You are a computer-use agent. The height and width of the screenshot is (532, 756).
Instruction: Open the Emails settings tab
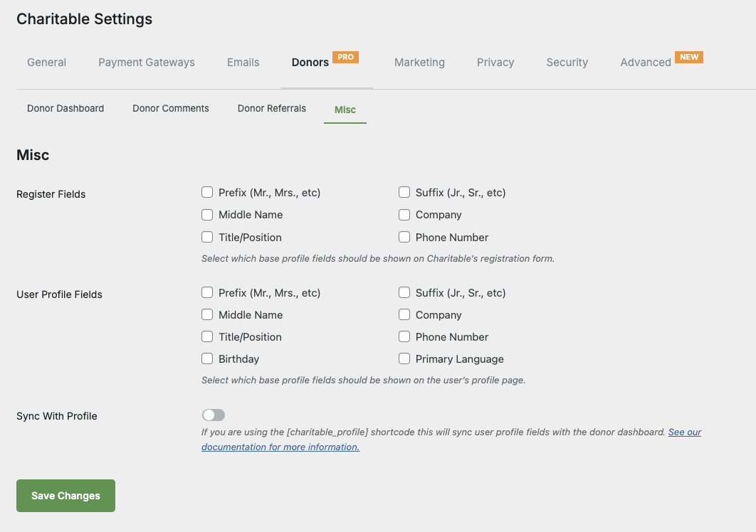point(243,63)
